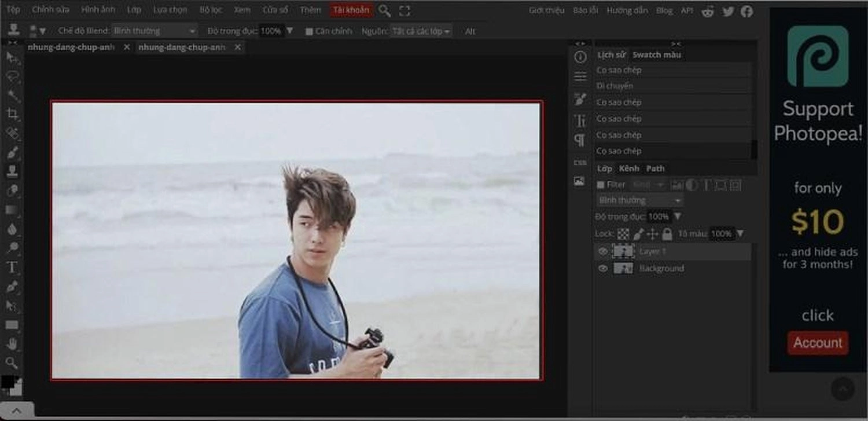Image resolution: width=868 pixels, height=421 pixels.
Task: Hide Layer 1 with eye icon
Action: pos(603,251)
